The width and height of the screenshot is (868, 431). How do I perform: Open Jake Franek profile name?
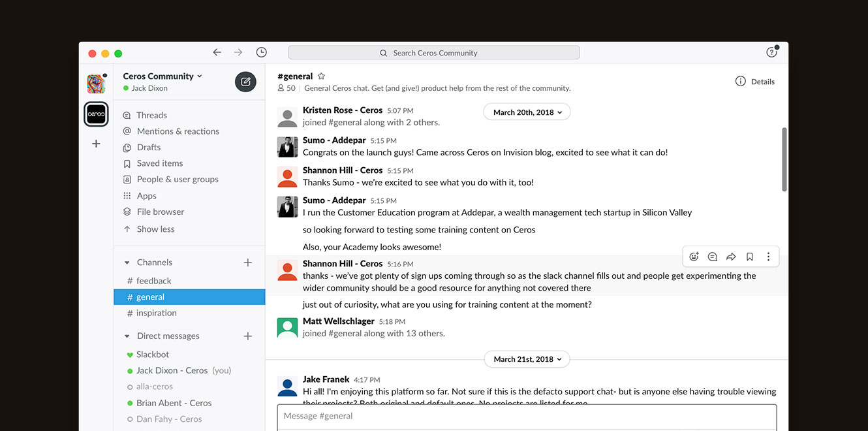(326, 379)
